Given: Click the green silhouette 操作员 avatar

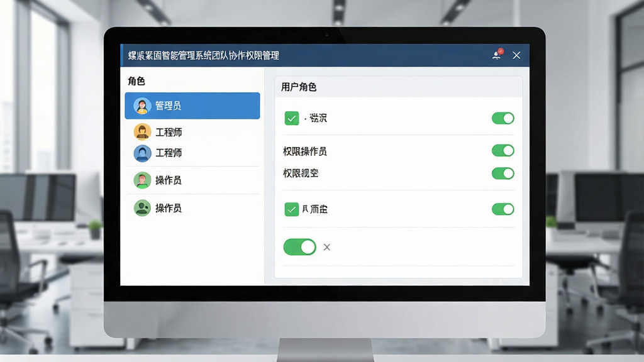Looking at the screenshot, I should (x=142, y=208).
